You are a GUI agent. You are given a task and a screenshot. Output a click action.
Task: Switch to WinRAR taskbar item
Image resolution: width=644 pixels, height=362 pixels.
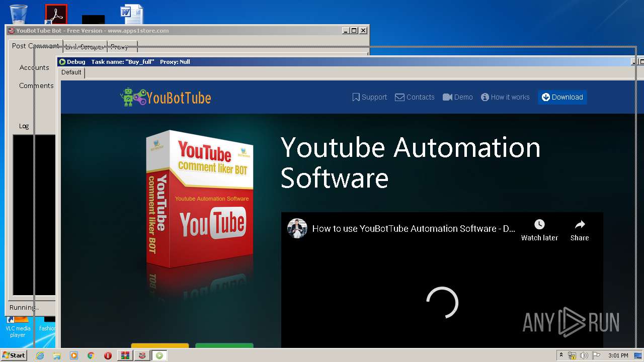tap(125, 355)
